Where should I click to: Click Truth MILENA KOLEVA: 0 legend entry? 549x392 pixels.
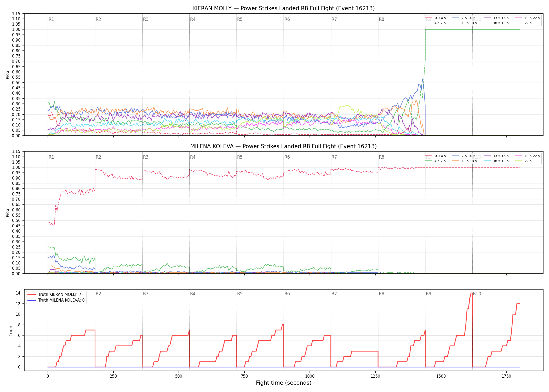[x=56, y=300]
